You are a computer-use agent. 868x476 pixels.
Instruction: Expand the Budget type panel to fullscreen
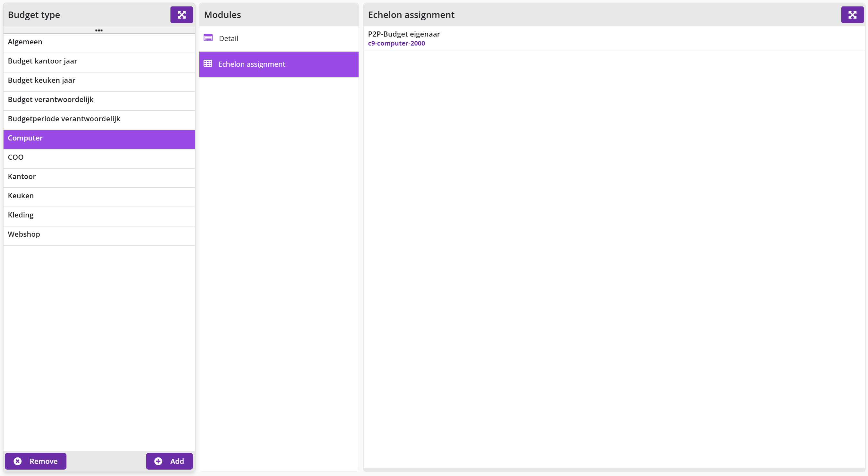(181, 15)
